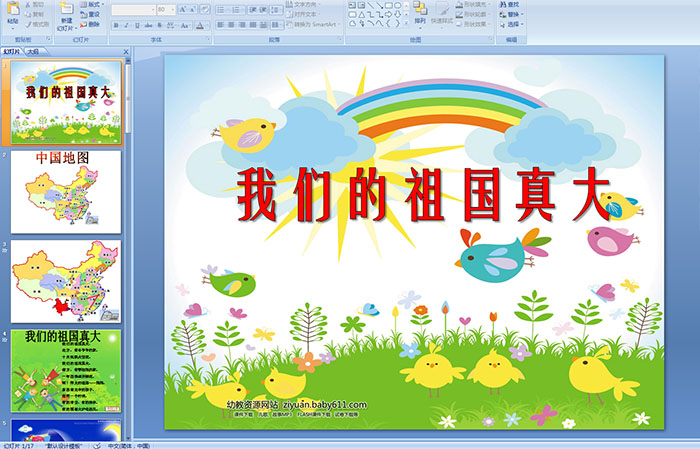
Task: Toggle Italic formatting
Action: coord(127,25)
